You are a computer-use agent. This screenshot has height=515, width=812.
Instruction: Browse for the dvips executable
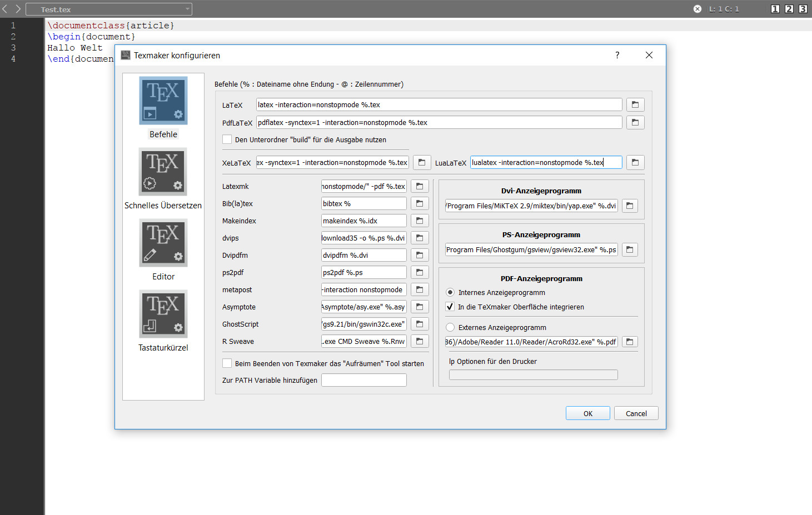coord(420,238)
